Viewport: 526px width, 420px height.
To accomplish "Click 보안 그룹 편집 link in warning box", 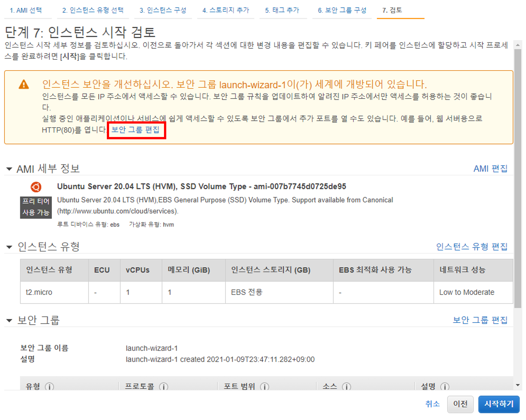I will click(x=135, y=130).
